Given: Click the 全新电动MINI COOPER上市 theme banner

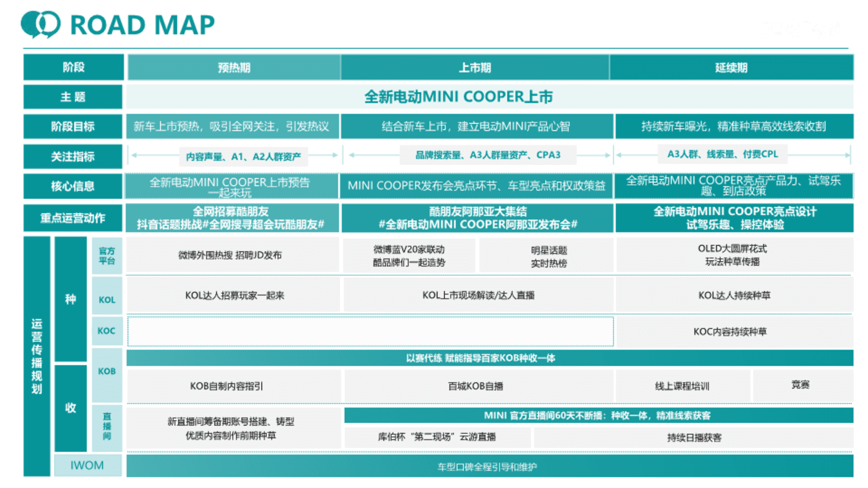Looking at the screenshot, I should tap(490, 97).
